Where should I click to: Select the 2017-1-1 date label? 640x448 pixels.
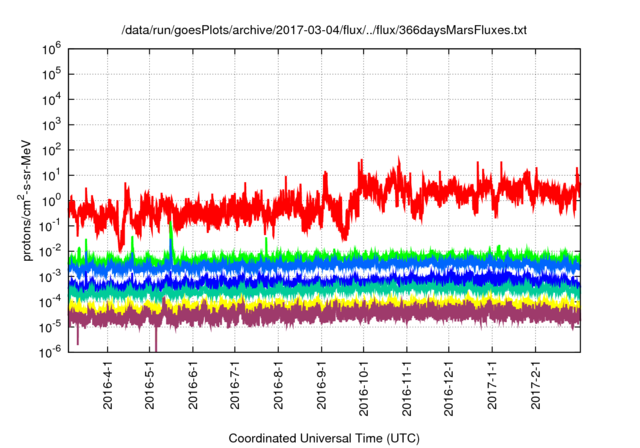492,384
